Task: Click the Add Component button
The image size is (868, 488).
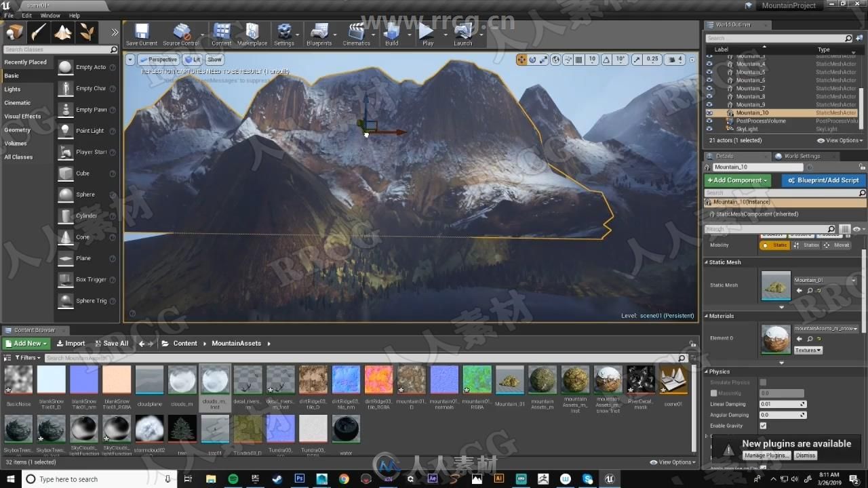Action: pos(737,180)
